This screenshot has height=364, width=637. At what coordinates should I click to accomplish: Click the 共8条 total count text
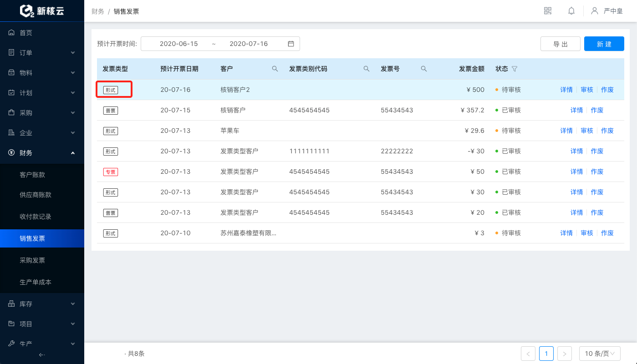136,354
